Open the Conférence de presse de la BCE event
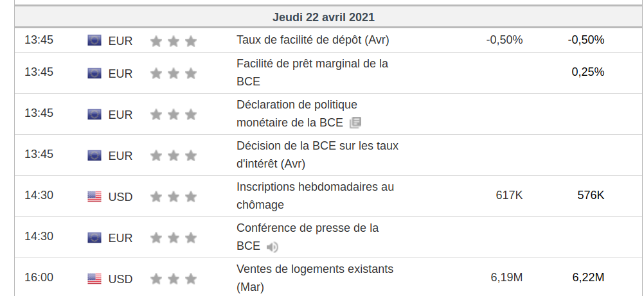Screen dimensions: 644x296 [307, 228]
